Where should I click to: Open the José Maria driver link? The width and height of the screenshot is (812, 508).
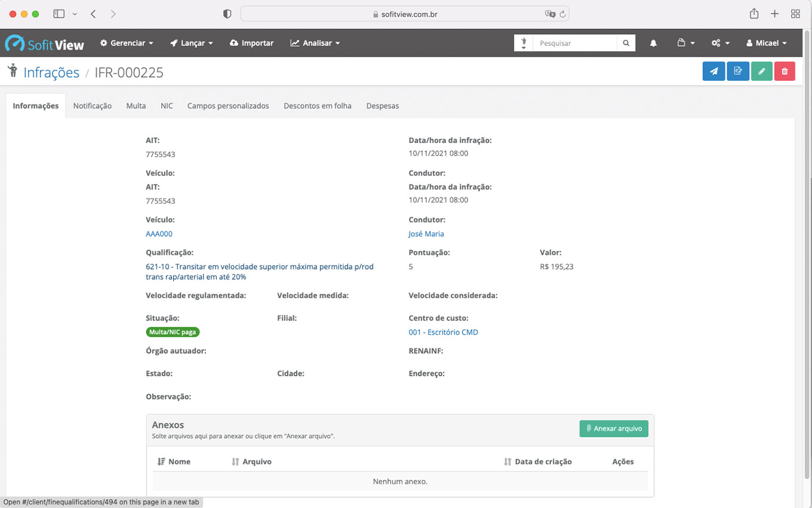[x=426, y=234]
